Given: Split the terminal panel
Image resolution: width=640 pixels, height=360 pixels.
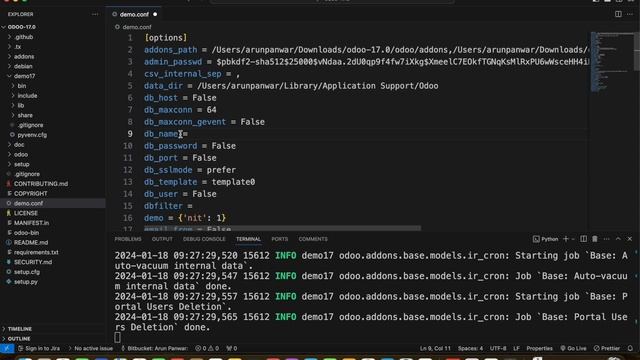Looking at the screenshot, I should point(584,239).
